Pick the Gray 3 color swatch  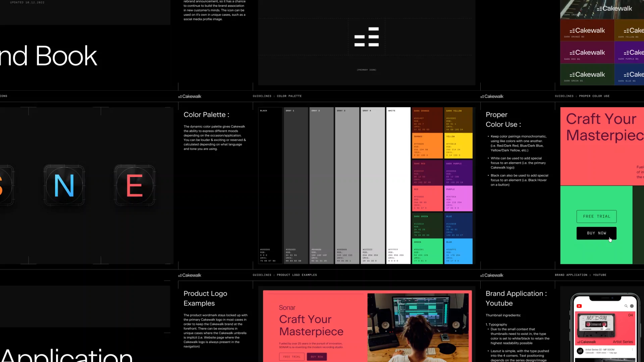(347, 186)
